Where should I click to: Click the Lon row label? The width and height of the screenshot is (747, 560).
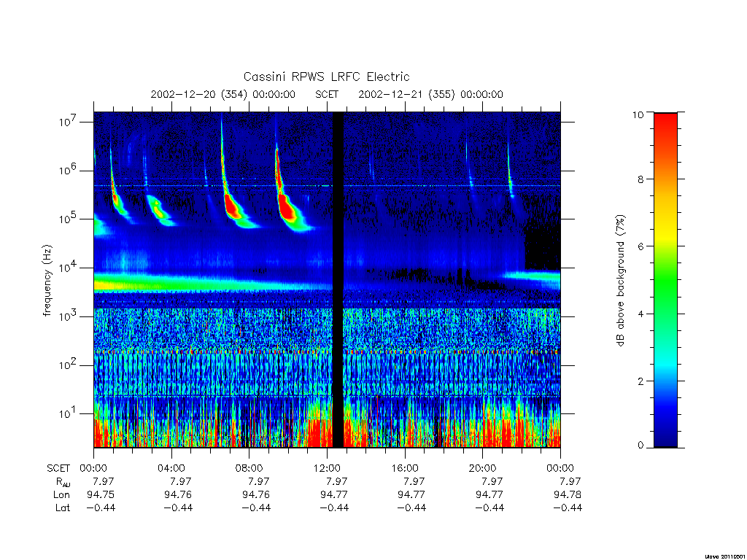point(61,495)
